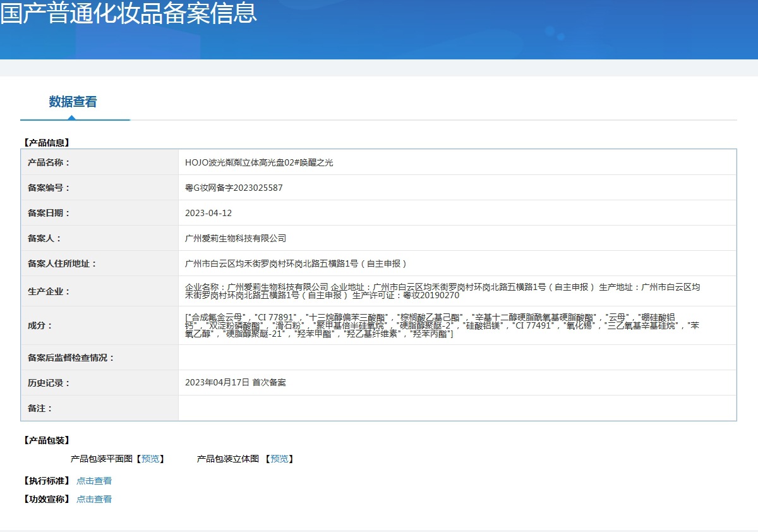Click the 【执行标准】 heading
The width and height of the screenshot is (758, 532).
point(46,481)
